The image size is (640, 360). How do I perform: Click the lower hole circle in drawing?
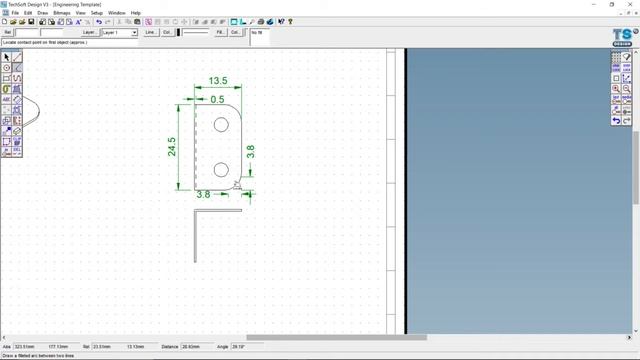coord(221,170)
